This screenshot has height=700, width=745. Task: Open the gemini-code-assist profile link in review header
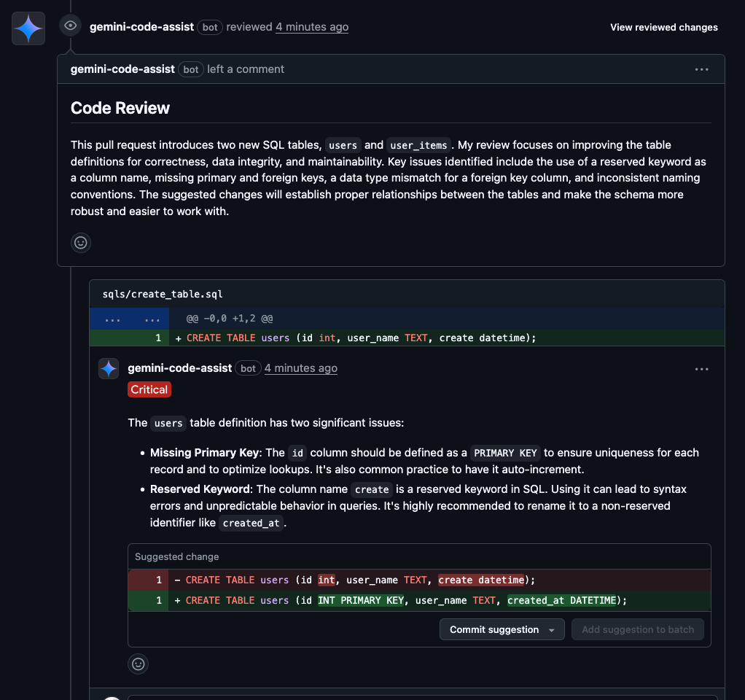141,27
